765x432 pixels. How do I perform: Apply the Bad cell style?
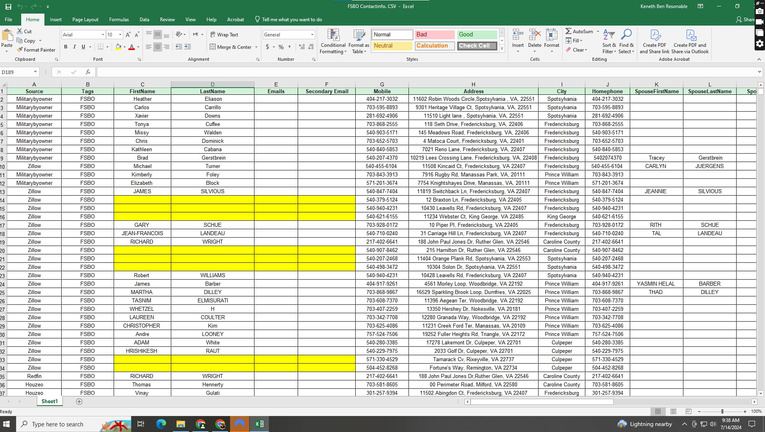[x=435, y=35]
